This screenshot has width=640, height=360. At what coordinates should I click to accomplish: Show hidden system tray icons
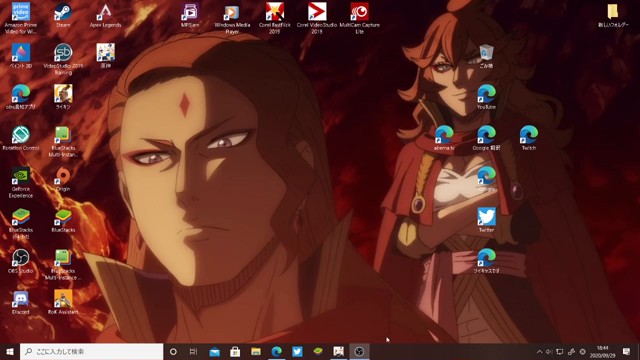point(539,351)
